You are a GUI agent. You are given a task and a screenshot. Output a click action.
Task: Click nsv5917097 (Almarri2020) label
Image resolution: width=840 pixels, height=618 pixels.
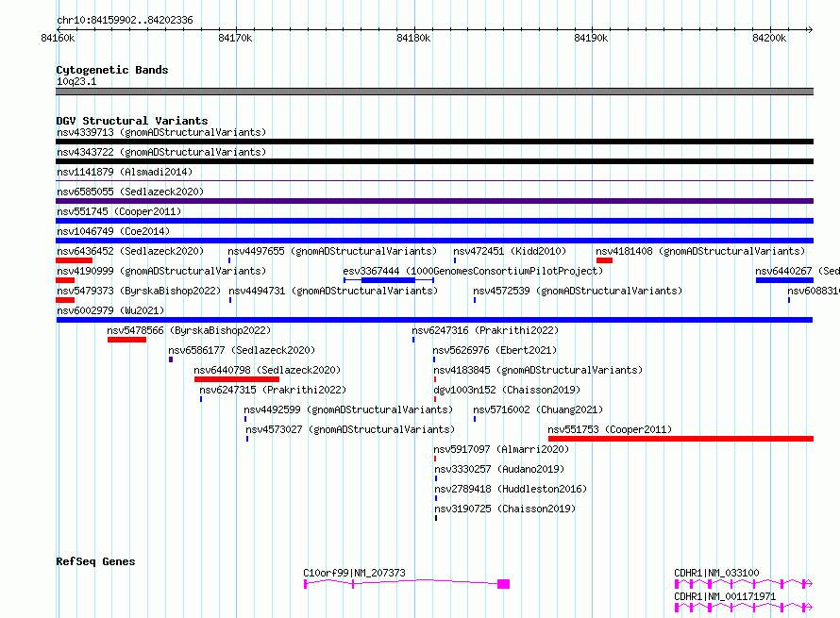[501, 449]
